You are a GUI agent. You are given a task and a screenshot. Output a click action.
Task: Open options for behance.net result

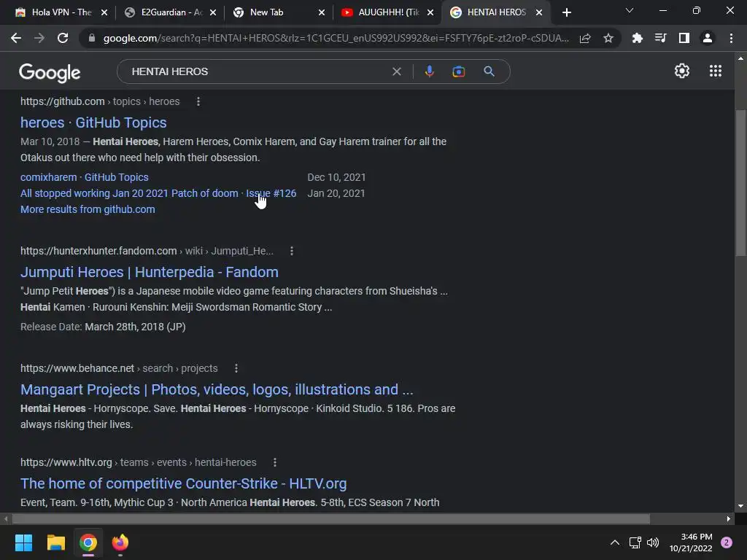click(x=236, y=368)
